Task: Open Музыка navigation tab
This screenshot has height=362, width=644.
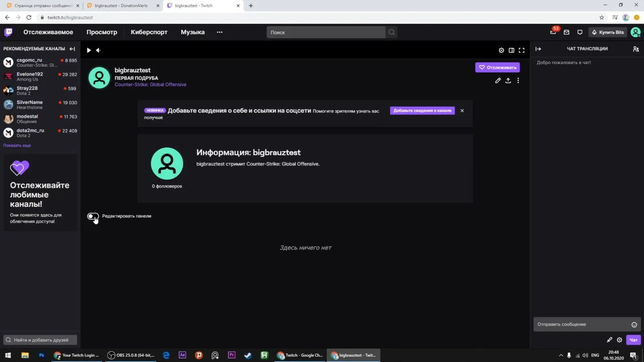Action: pyautogui.click(x=192, y=32)
